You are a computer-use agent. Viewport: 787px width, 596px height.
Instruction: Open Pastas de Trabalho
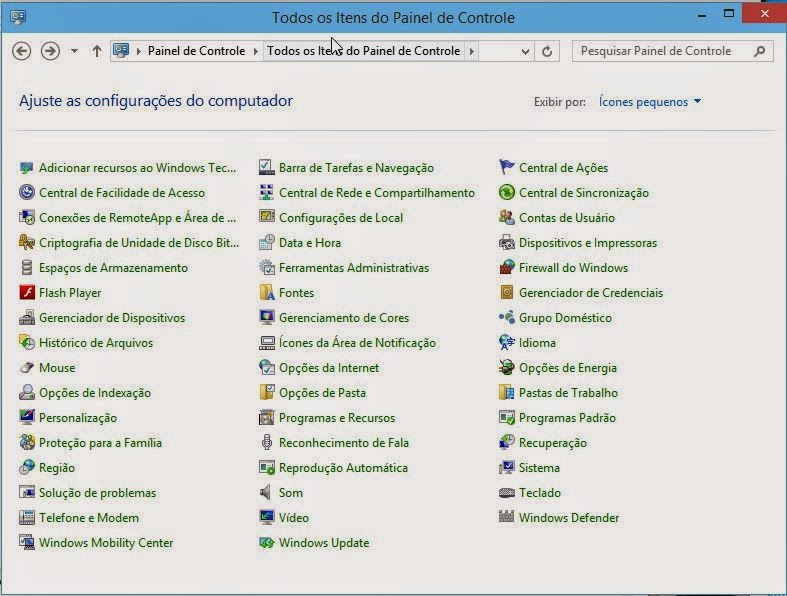(x=568, y=393)
